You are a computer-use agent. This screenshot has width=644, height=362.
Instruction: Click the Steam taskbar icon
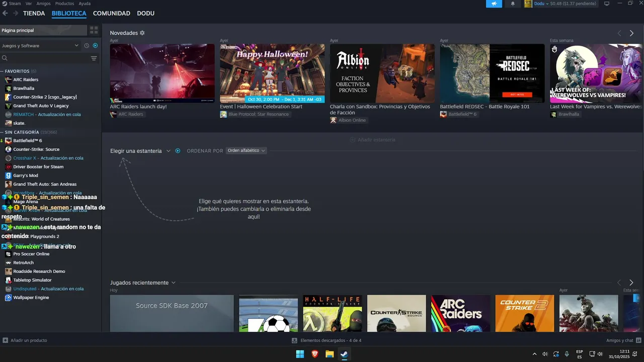tap(344, 354)
